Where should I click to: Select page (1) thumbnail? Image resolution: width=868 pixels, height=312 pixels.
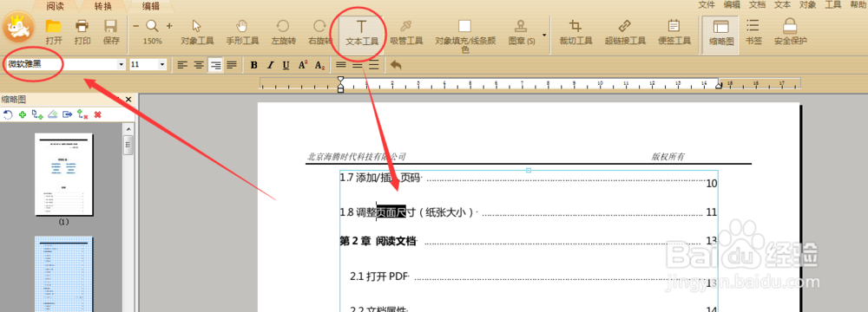63,175
